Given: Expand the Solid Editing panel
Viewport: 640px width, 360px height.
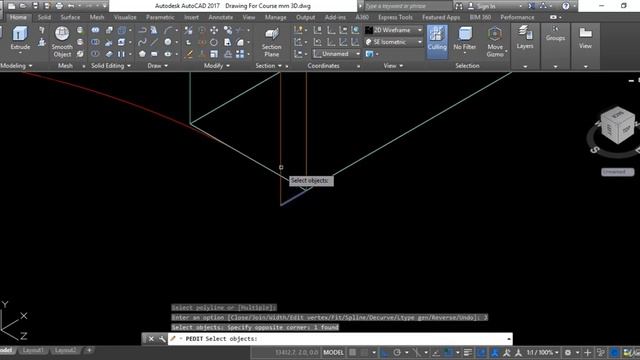Looking at the screenshot, I should click(111, 66).
